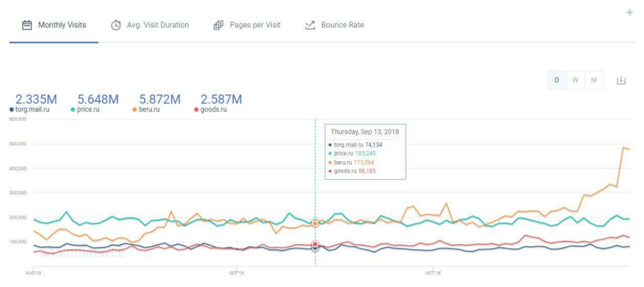Select the Pages per Visit tab
The height and width of the screenshot is (287, 644).
pyautogui.click(x=255, y=25)
